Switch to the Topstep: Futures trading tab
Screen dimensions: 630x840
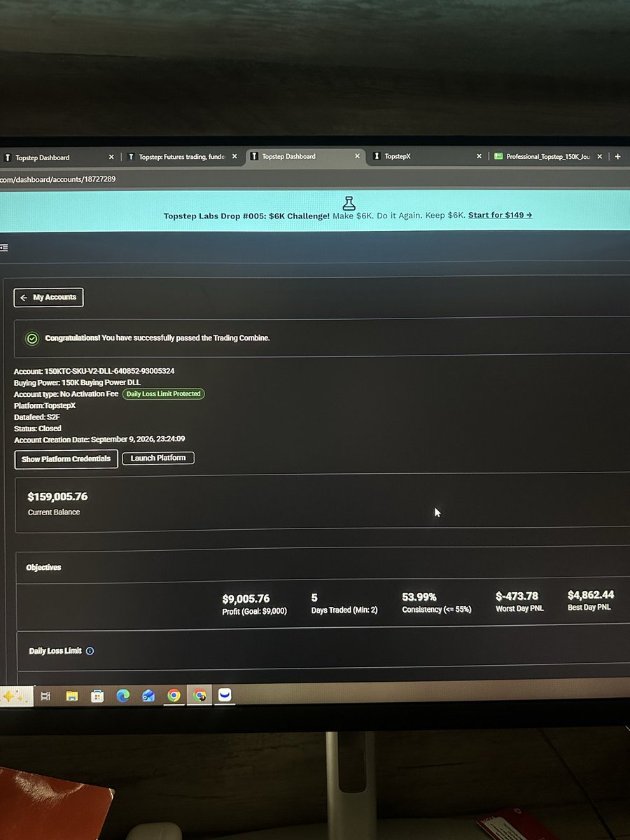pyautogui.click(x=183, y=157)
